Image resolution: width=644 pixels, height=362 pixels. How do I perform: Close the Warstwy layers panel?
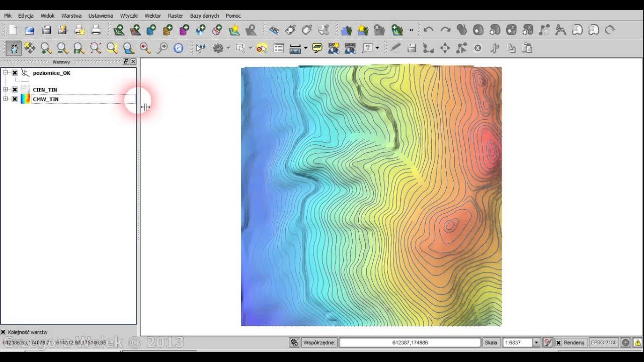(x=133, y=61)
